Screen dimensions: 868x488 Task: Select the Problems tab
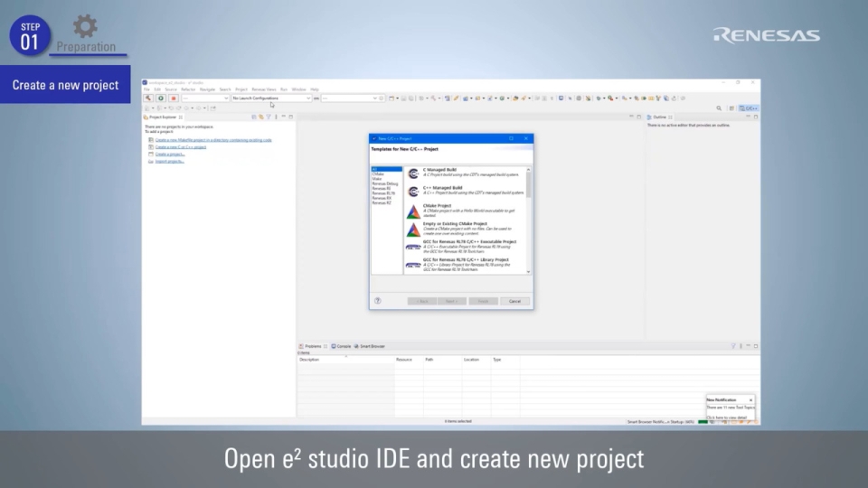313,346
